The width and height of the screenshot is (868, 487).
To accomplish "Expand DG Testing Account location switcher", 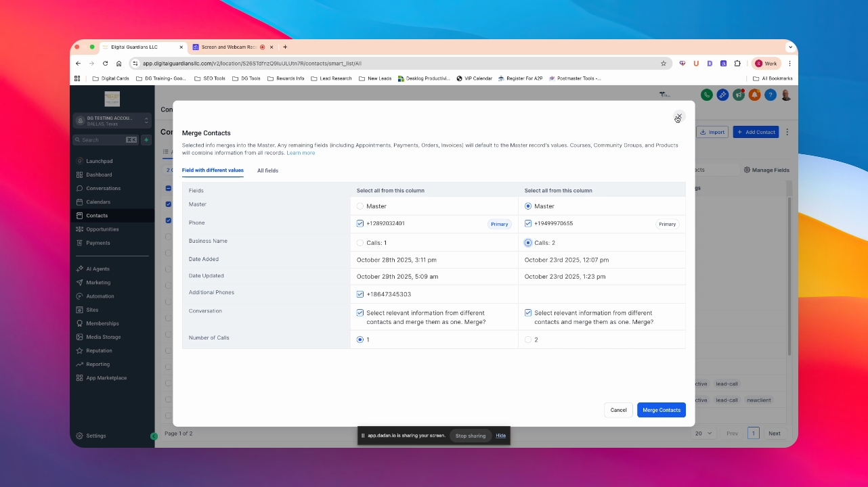I will (x=112, y=120).
